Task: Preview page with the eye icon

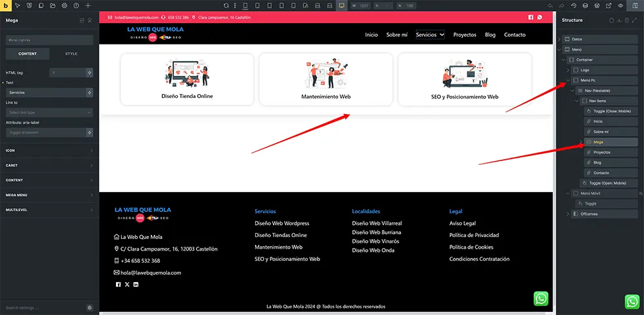Action: click(x=621, y=5)
